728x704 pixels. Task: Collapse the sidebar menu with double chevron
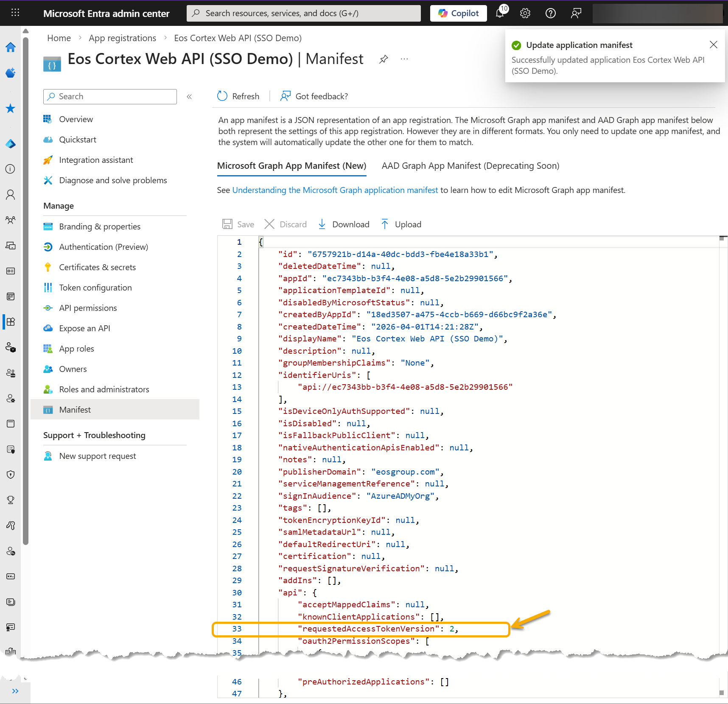tap(189, 97)
